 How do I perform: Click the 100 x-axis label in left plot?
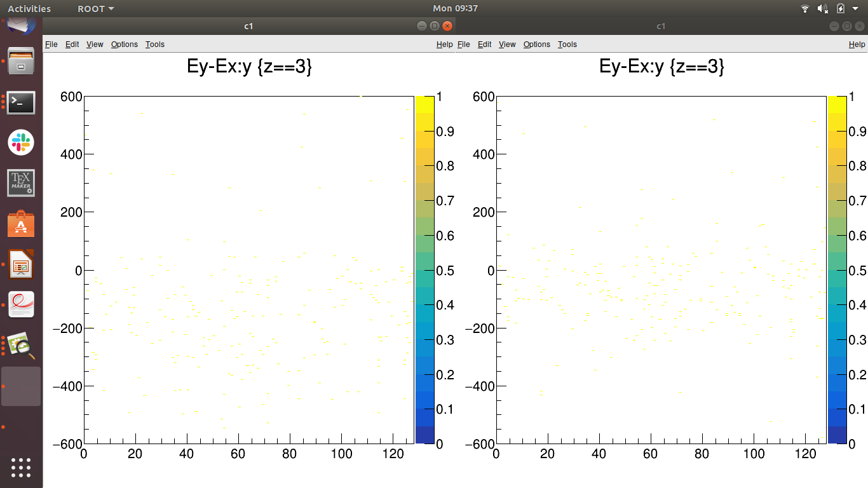pyautogui.click(x=341, y=454)
